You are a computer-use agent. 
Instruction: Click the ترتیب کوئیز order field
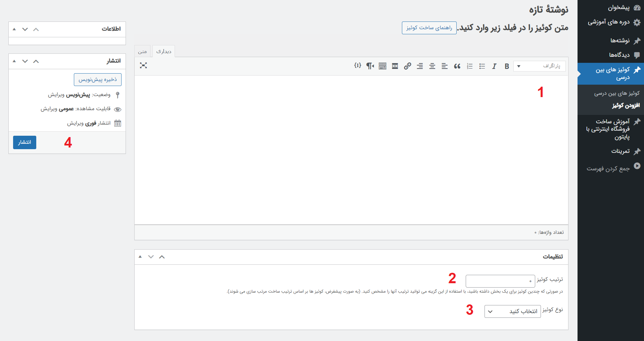point(500,281)
